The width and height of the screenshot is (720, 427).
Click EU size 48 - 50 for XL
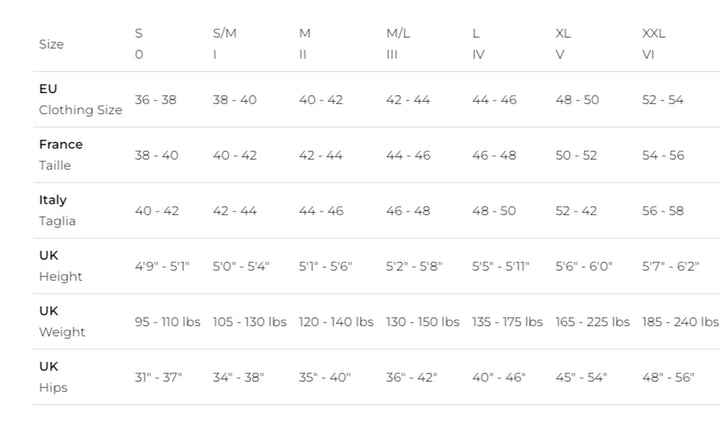pos(577,100)
